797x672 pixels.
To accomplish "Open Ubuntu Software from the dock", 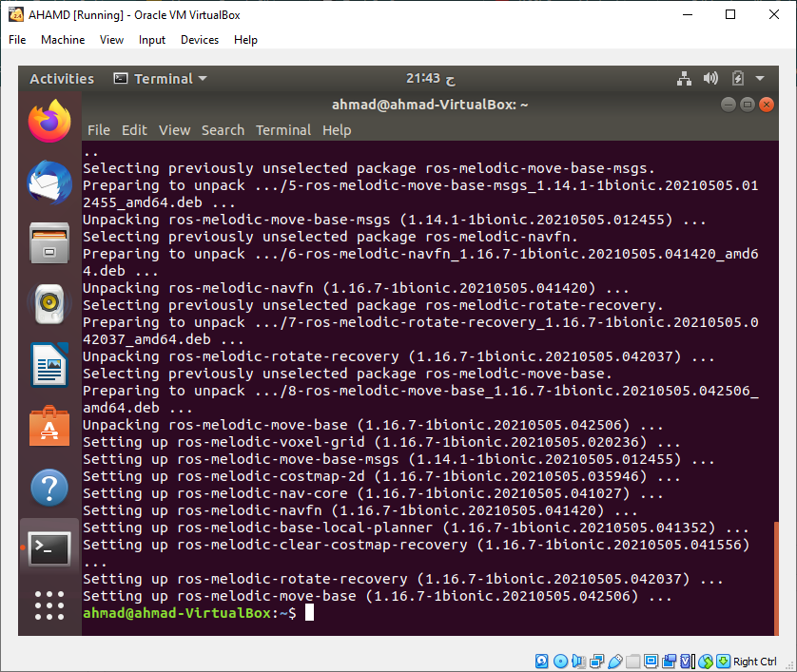I will pyautogui.click(x=49, y=426).
